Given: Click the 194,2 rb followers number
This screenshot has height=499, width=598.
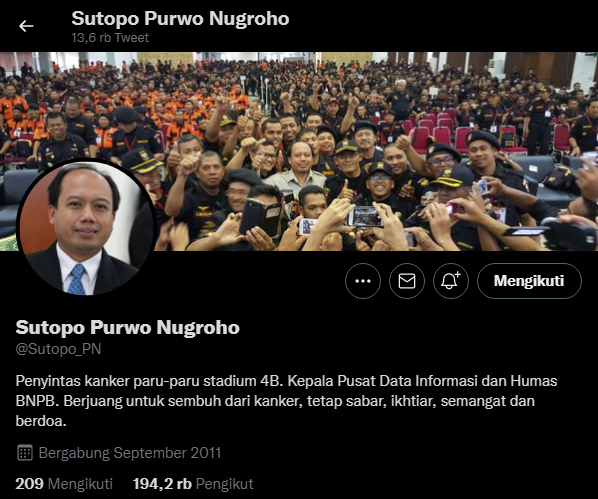Looking at the screenshot, I should [x=162, y=484].
